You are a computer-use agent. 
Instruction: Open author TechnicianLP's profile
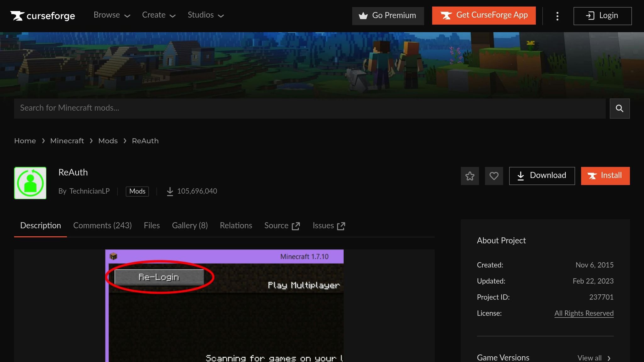click(x=89, y=191)
